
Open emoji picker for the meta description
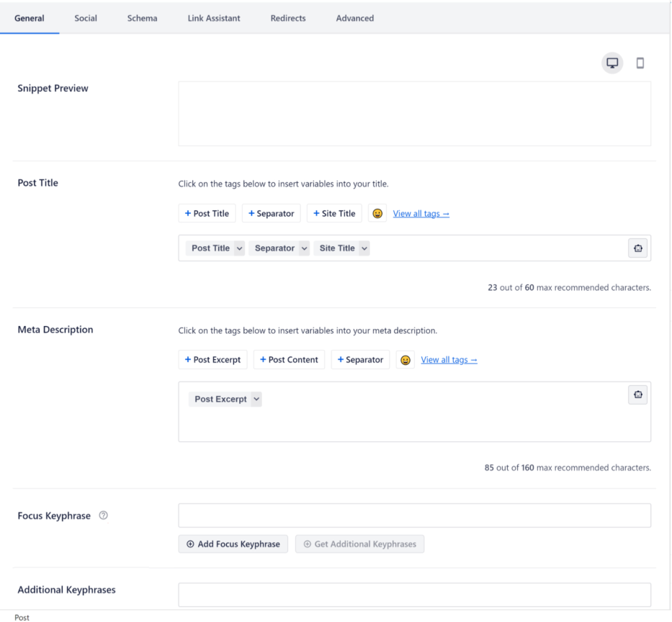click(405, 359)
